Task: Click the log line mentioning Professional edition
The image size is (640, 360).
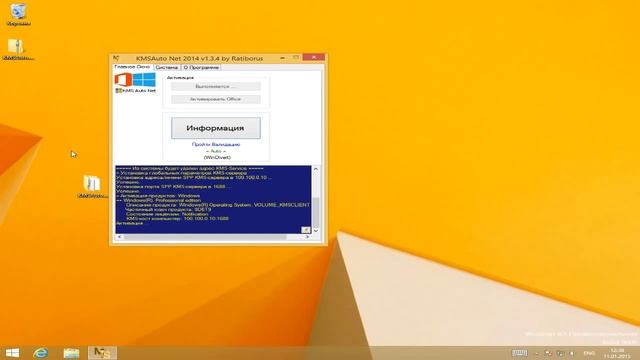Action: point(158,200)
